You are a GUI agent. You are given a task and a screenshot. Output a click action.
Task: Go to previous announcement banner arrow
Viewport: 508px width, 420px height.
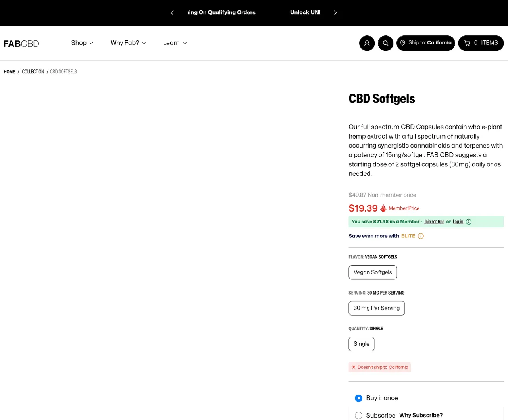click(x=172, y=13)
